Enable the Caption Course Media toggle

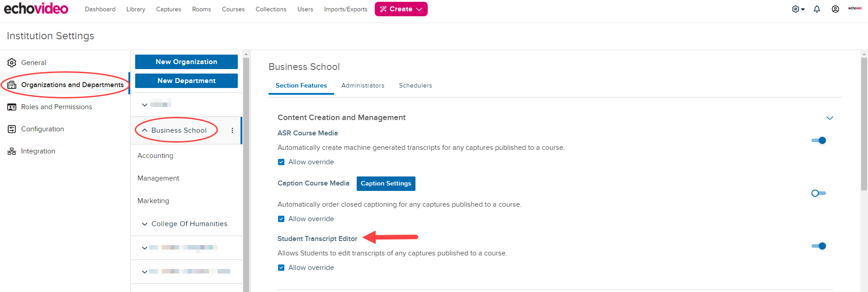click(818, 193)
